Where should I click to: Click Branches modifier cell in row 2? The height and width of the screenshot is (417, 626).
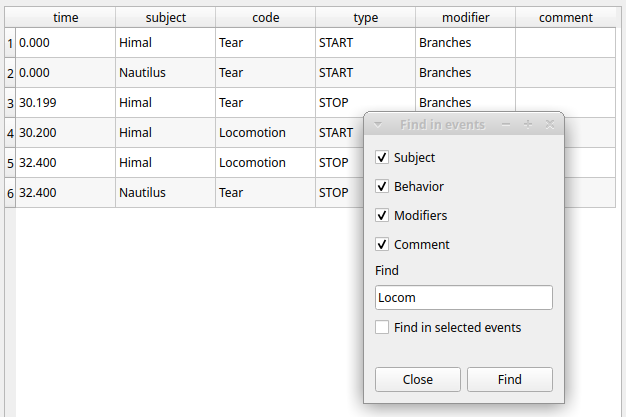pyautogui.click(x=466, y=73)
